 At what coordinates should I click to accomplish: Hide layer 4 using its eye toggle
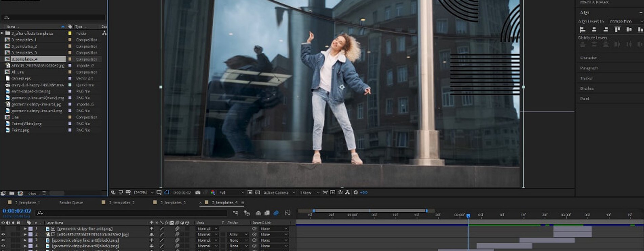3,246
